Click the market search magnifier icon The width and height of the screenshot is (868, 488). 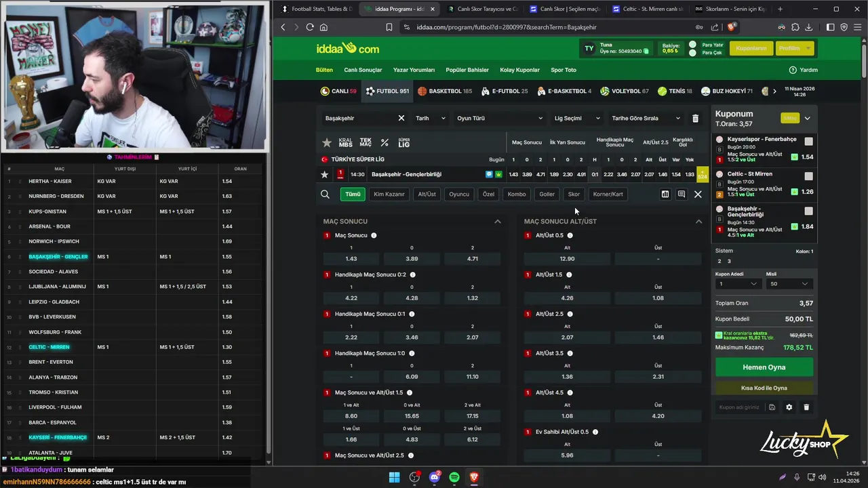point(325,195)
